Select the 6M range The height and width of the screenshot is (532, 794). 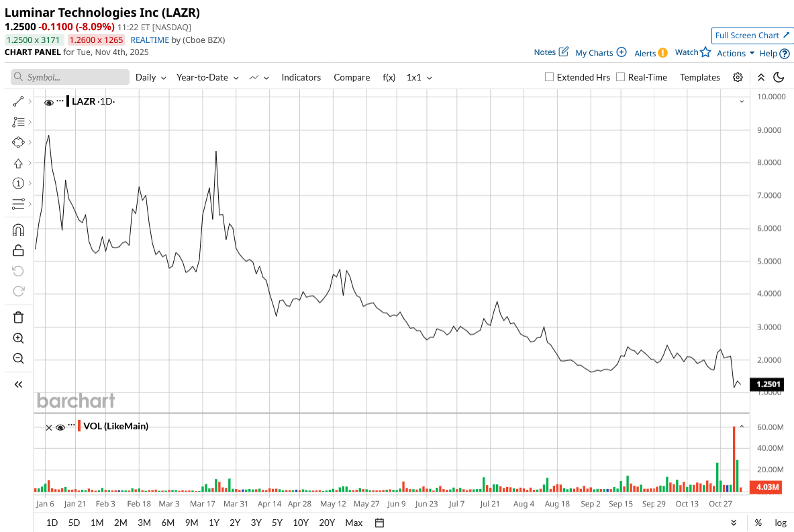coord(168,523)
